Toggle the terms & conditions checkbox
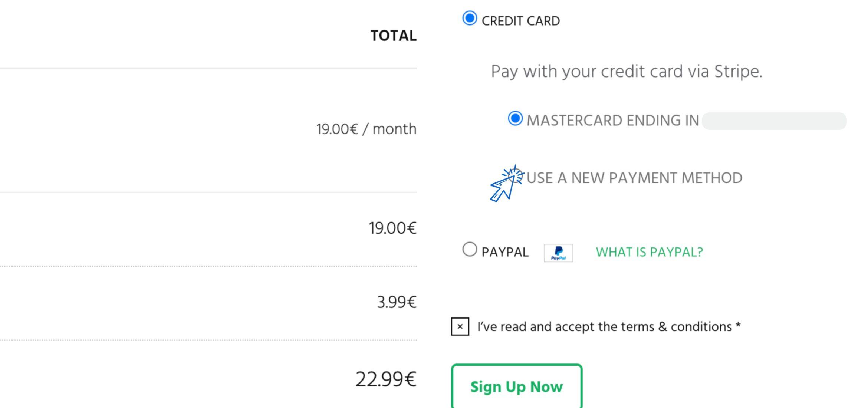Screen dimensions: 868x408 [460, 327]
